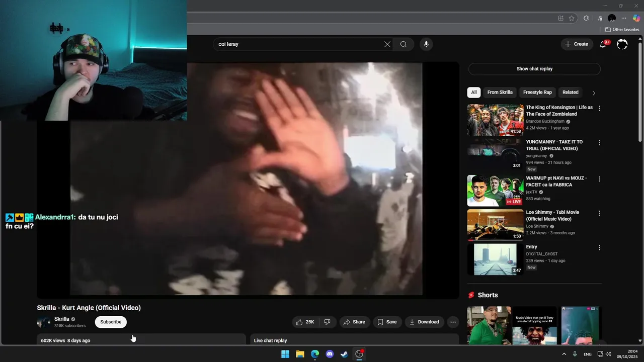
Task: Open the Copilot icon in Edge toolbar
Action: (636, 18)
